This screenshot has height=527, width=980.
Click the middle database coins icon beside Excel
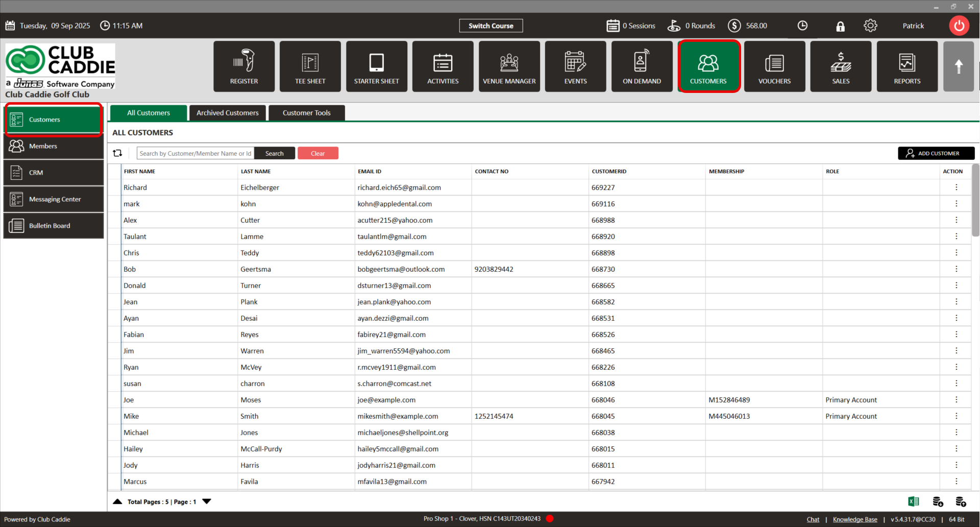[x=938, y=501]
